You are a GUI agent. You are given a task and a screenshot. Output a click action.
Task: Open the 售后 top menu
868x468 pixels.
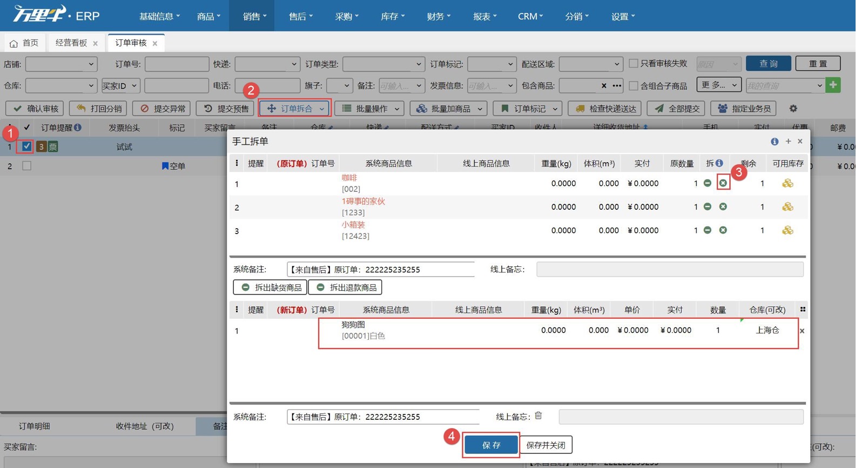(300, 16)
